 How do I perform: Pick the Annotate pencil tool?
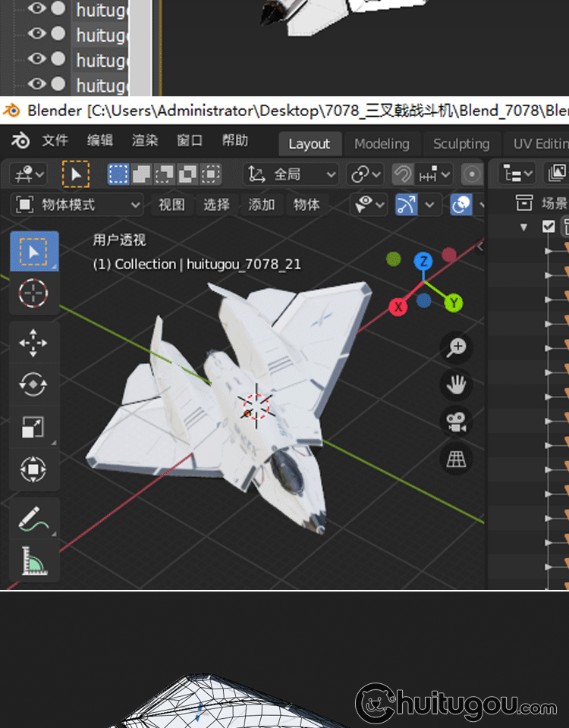33,519
